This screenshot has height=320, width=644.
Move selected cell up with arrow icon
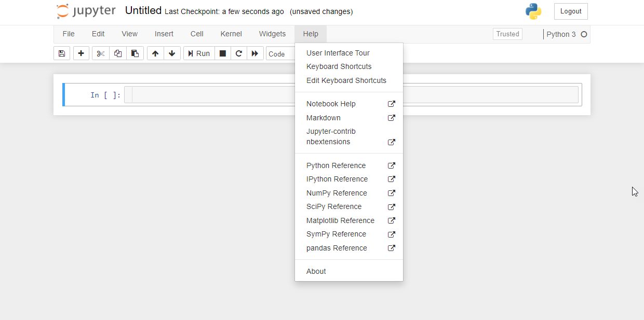[x=155, y=53]
